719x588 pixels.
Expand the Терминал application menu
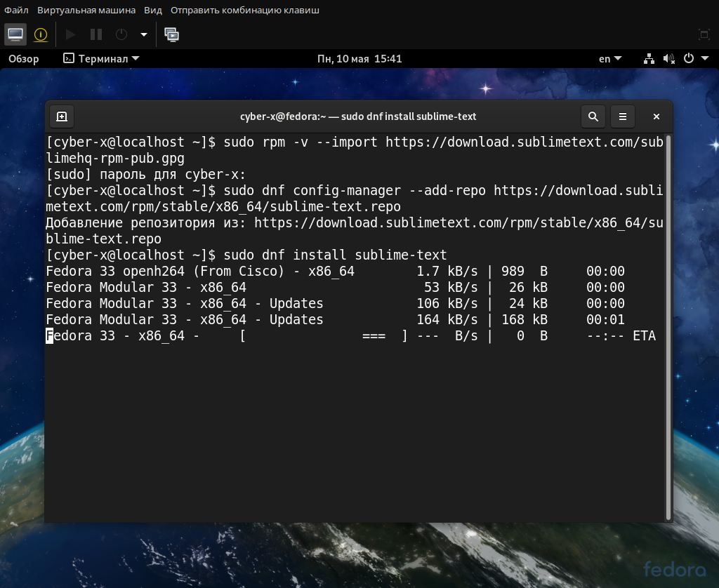(x=101, y=59)
